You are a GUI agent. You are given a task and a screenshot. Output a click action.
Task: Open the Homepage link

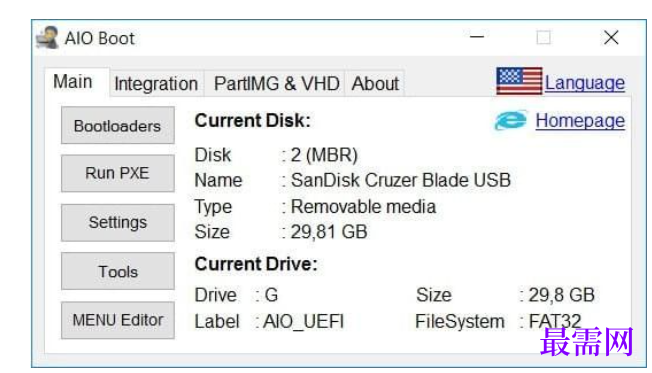coord(580,121)
